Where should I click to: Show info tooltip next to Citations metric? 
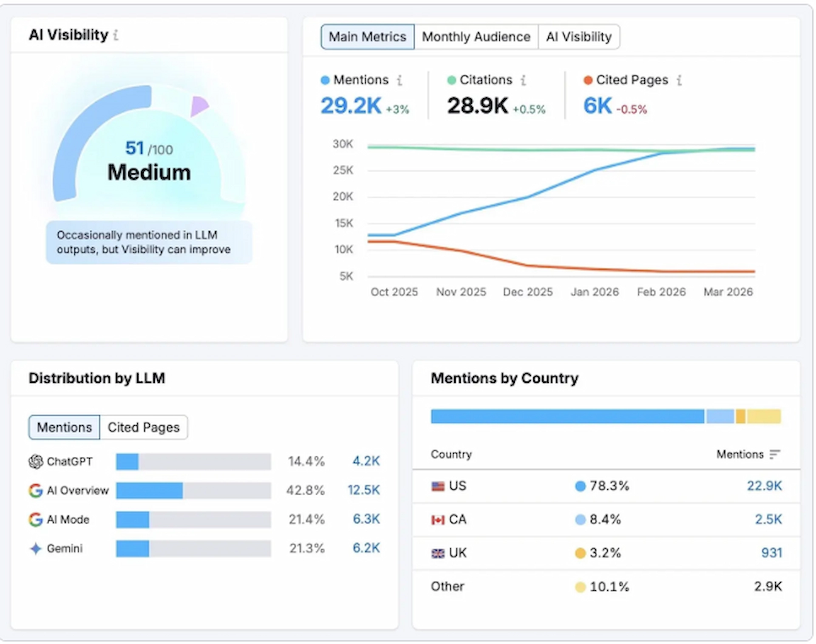coord(524,80)
